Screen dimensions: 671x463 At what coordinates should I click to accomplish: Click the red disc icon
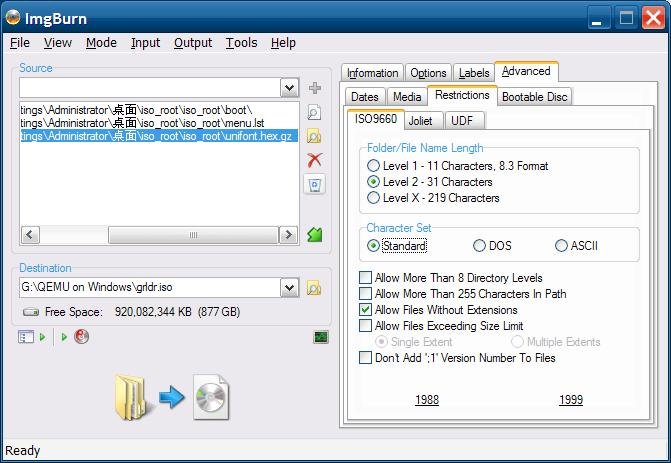point(81,336)
